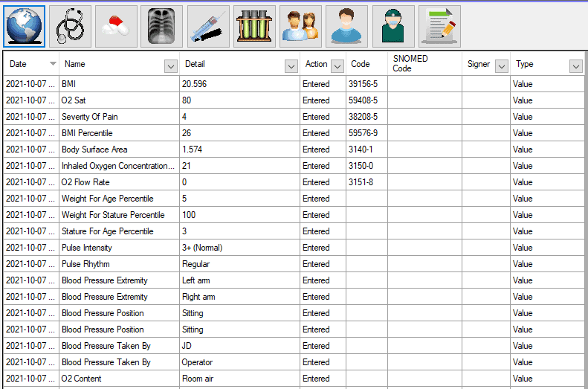This screenshot has height=389, width=588.
Task: Select Stature For Age Percentile row
Action: tap(294, 231)
